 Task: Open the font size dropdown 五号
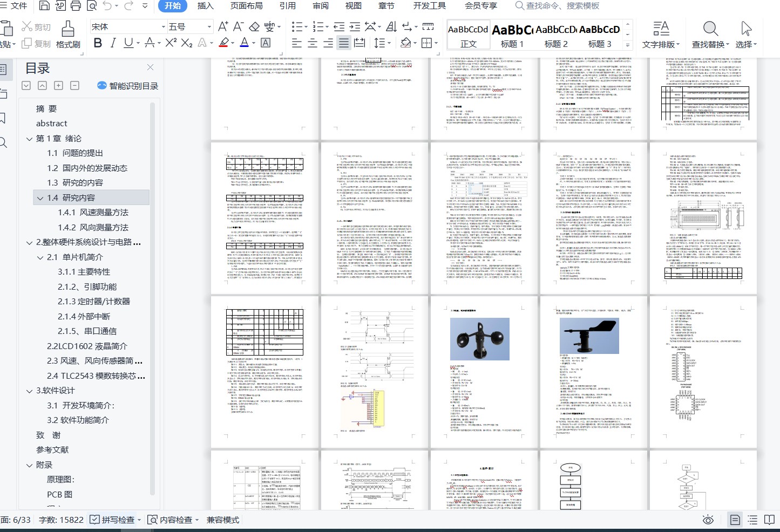click(x=209, y=26)
